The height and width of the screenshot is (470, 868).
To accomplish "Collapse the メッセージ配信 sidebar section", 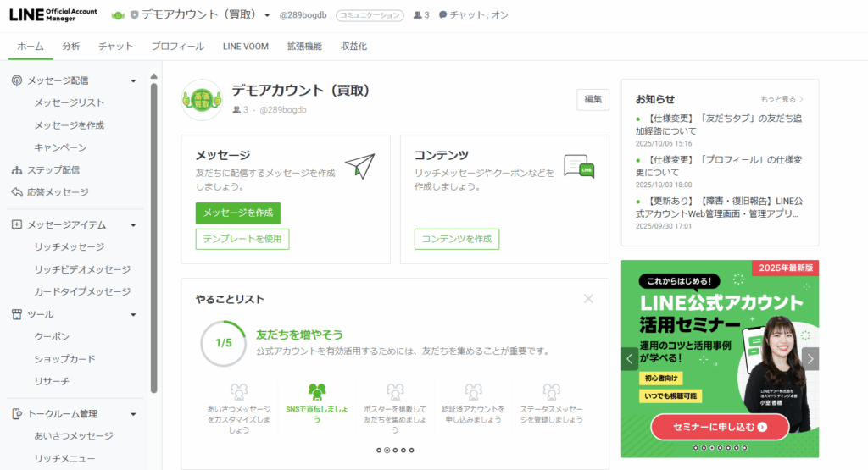I will pyautogui.click(x=133, y=80).
